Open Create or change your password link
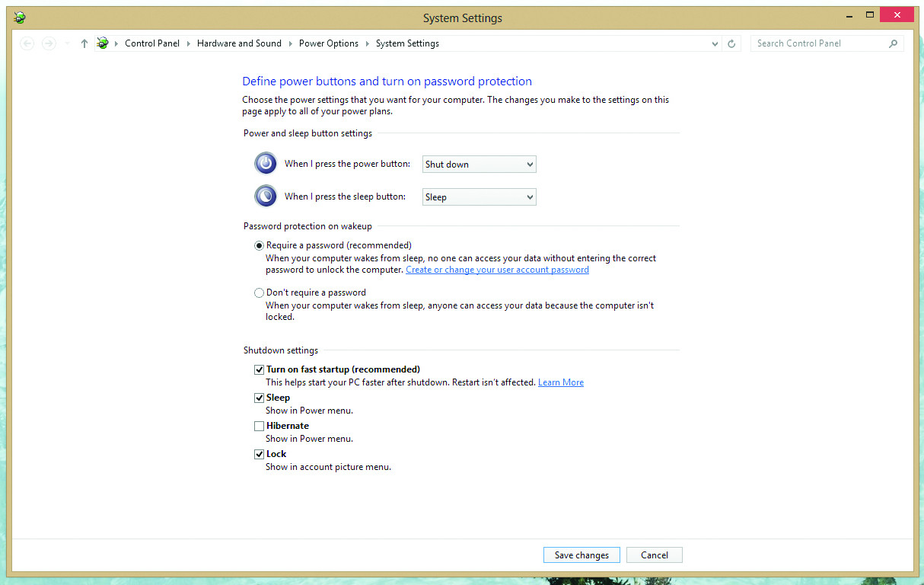The height and width of the screenshot is (585, 924). click(x=497, y=270)
